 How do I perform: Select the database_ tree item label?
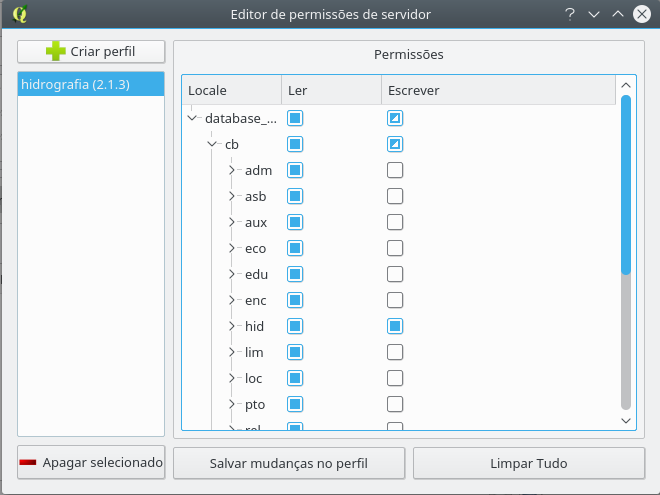[241, 119]
